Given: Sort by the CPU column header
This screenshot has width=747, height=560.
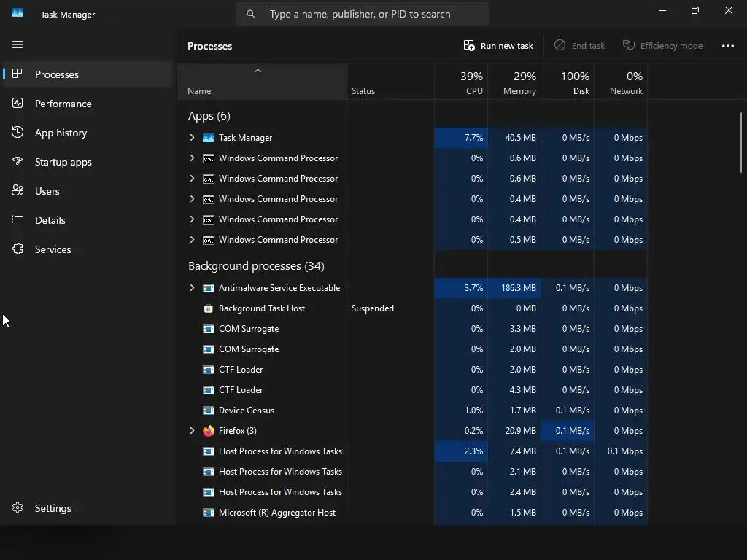Looking at the screenshot, I should 461,82.
